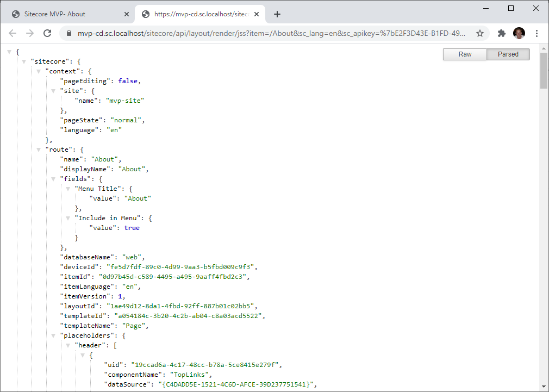
Task: Collapse the root JSON object
Action: click(9, 52)
